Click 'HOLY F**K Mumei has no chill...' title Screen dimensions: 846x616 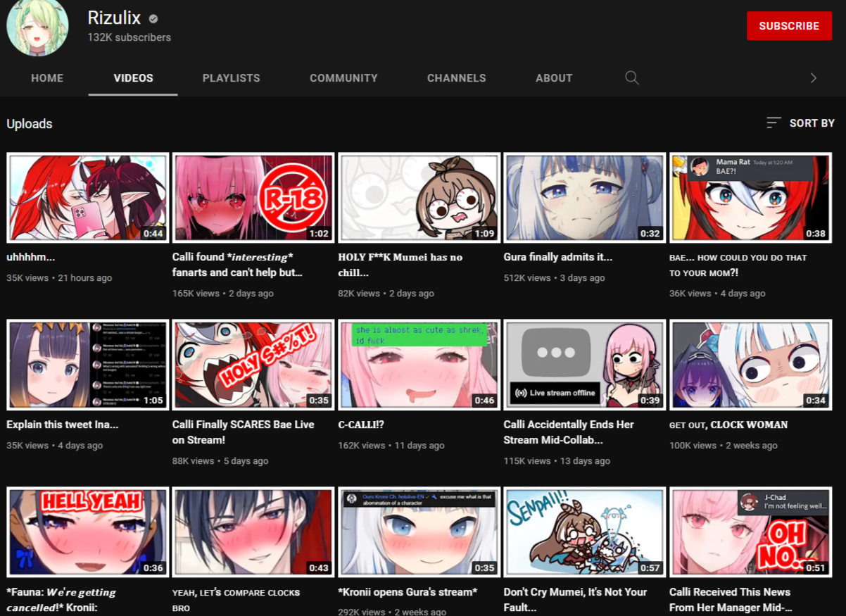(x=400, y=265)
